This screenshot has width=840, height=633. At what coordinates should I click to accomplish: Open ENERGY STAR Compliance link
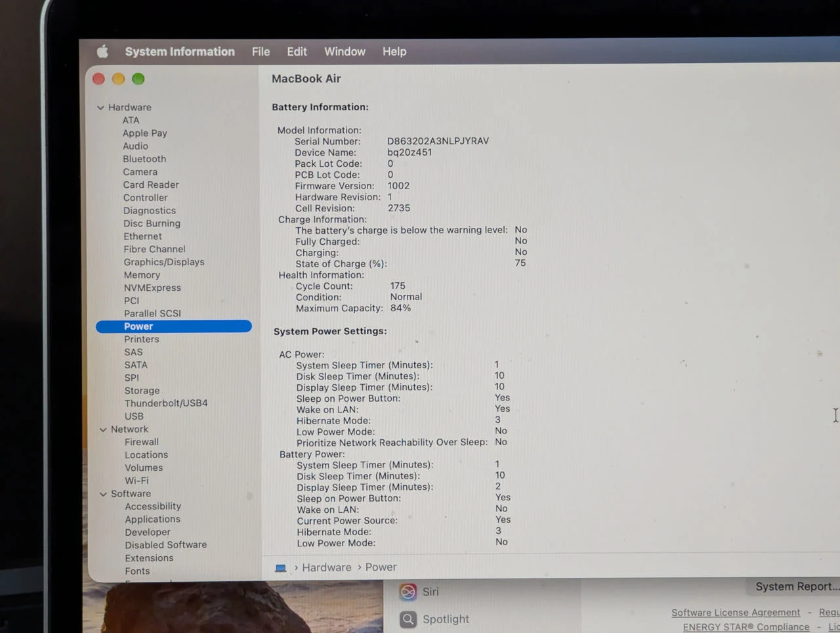coord(746,627)
